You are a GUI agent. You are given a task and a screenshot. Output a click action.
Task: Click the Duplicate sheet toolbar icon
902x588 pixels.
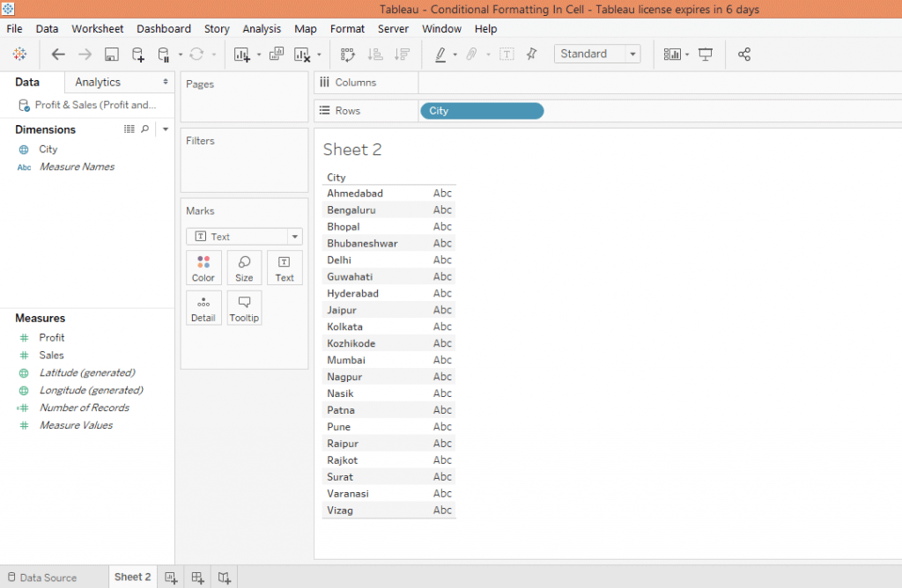click(x=277, y=55)
